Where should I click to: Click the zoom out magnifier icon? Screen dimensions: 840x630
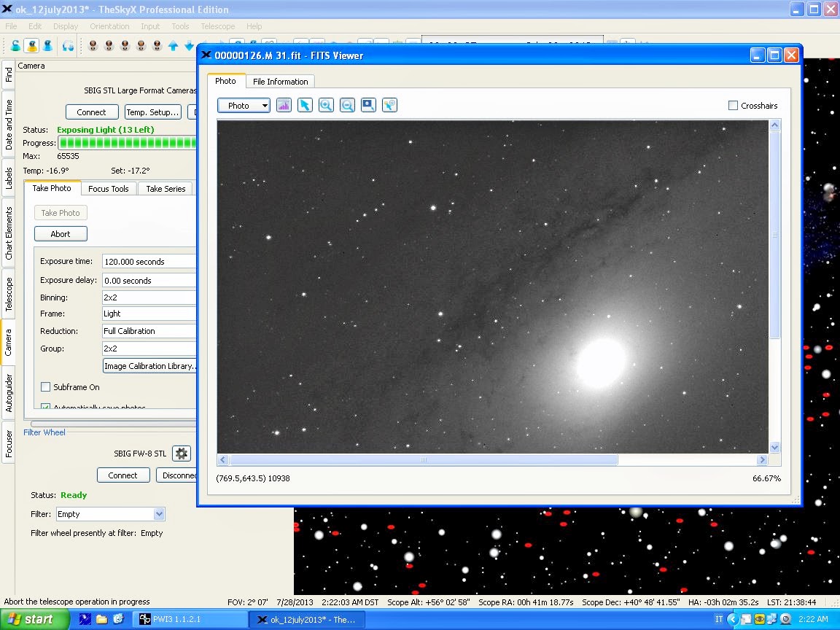tap(348, 106)
